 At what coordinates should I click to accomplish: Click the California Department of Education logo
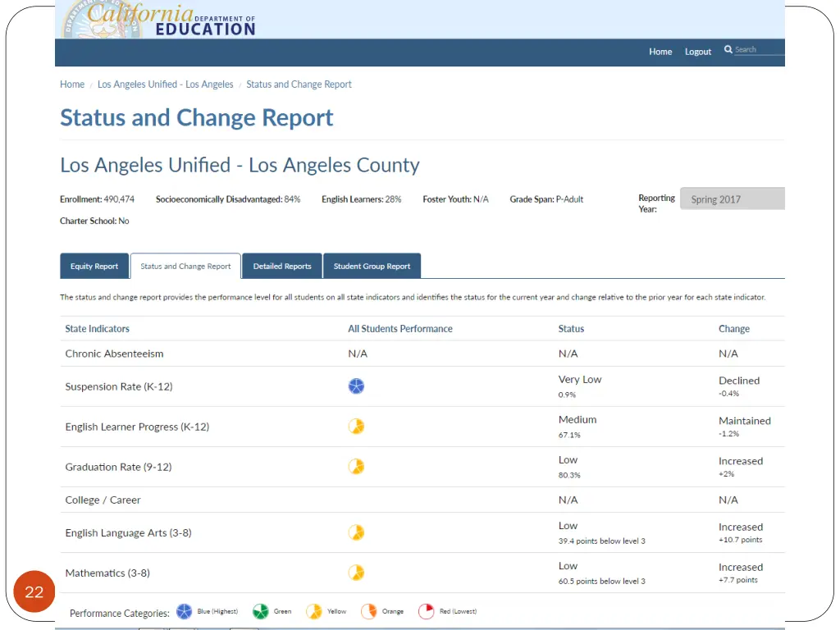tap(160, 20)
